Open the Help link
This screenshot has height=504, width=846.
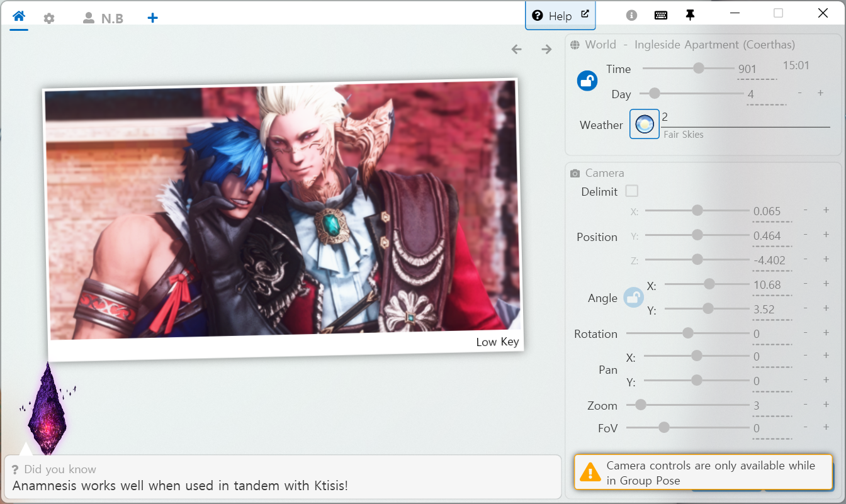(560, 16)
